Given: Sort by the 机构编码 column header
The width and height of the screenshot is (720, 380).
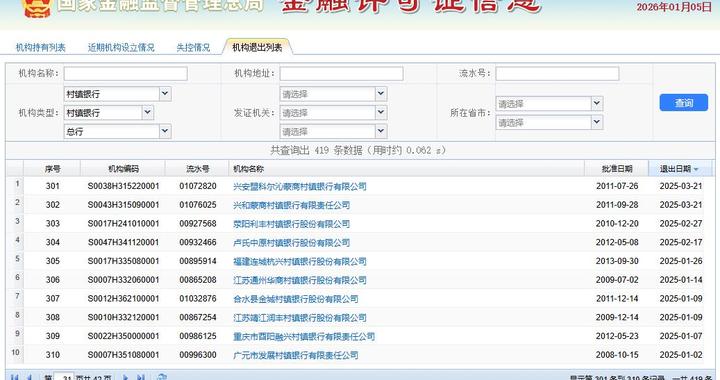Looking at the screenshot, I should point(123,169).
